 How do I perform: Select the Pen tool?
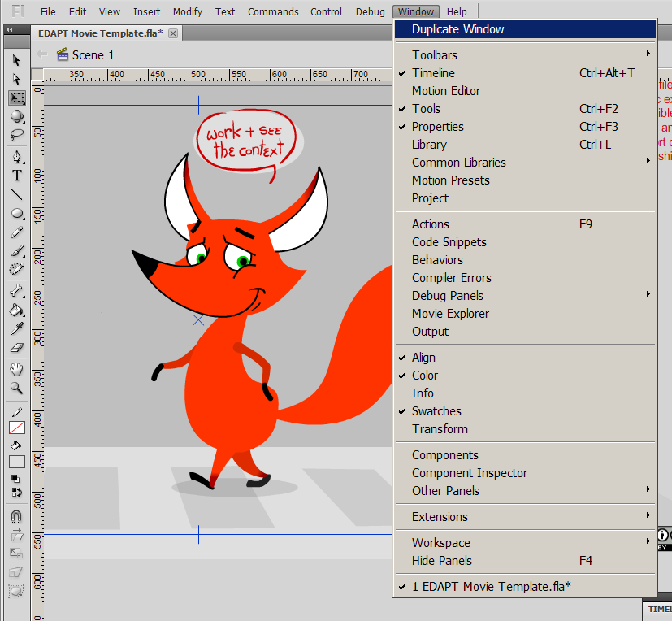tap(16, 157)
